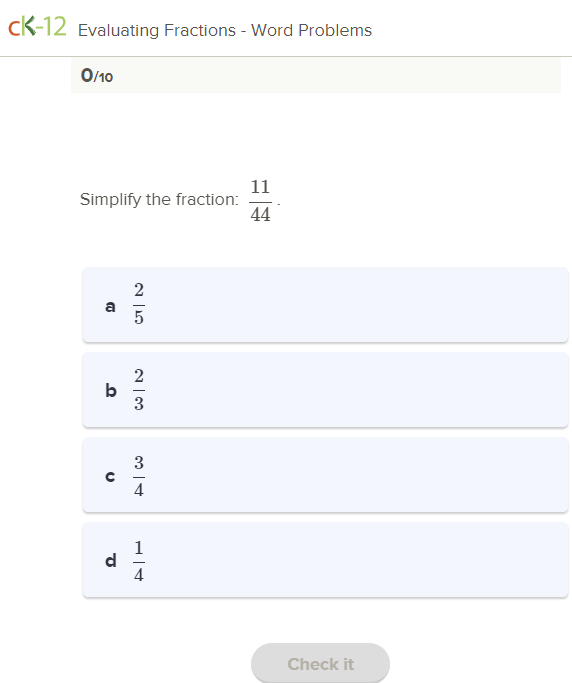
Task: Click the bold letter 'b' label
Action: [x=111, y=390]
